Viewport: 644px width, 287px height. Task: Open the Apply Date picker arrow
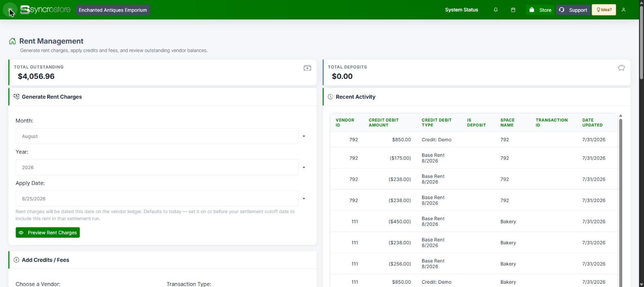[x=304, y=199]
